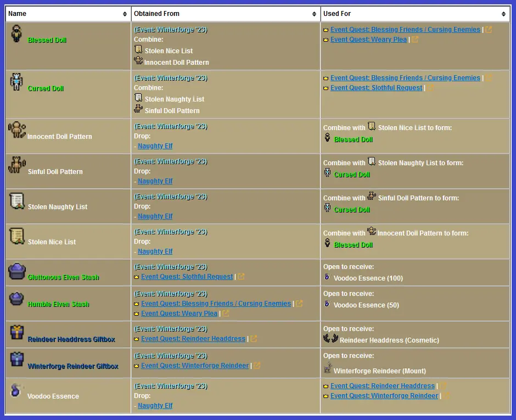Click the Innocent Doll Pattern icon in Name column
The width and height of the screenshot is (516, 420).
pyautogui.click(x=16, y=131)
